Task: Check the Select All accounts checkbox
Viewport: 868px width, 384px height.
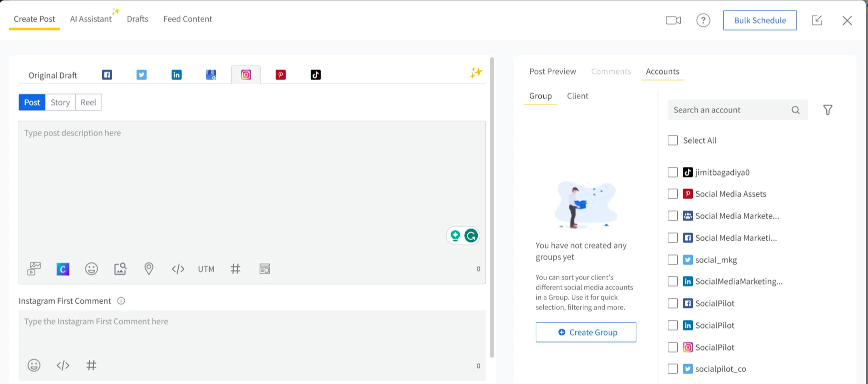Action: pyautogui.click(x=673, y=140)
